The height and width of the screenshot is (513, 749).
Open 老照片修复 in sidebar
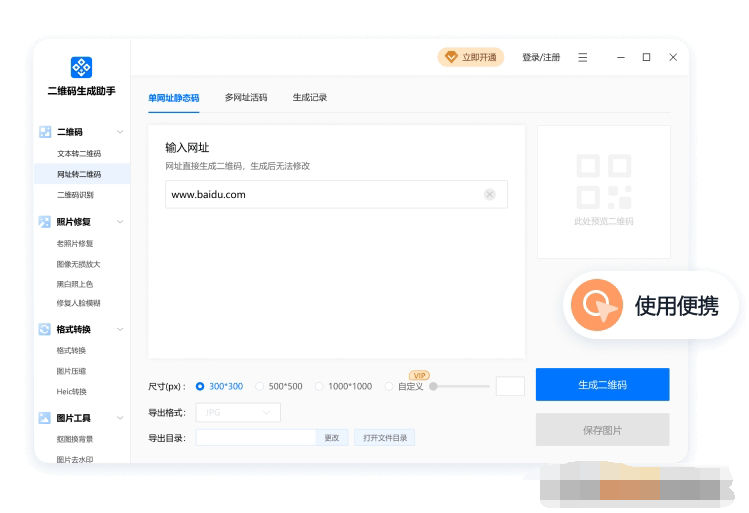coord(75,244)
